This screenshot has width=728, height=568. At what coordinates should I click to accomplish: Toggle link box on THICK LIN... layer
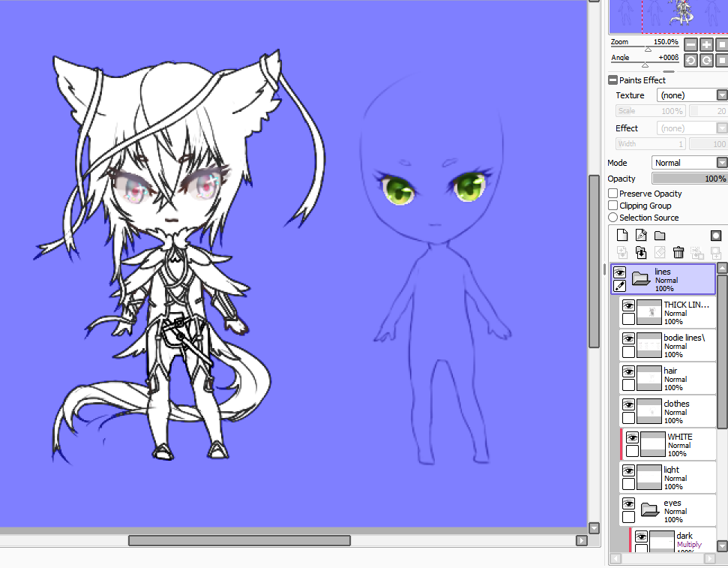tap(628, 319)
